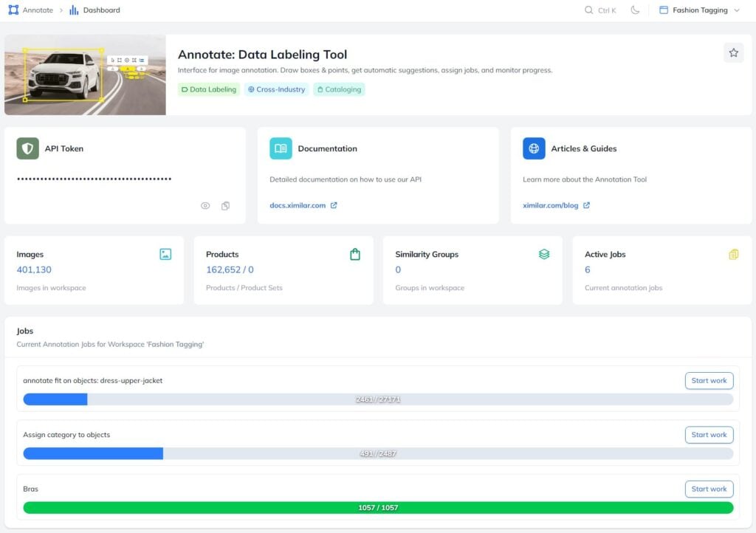Click the Images card picture icon

click(x=165, y=254)
